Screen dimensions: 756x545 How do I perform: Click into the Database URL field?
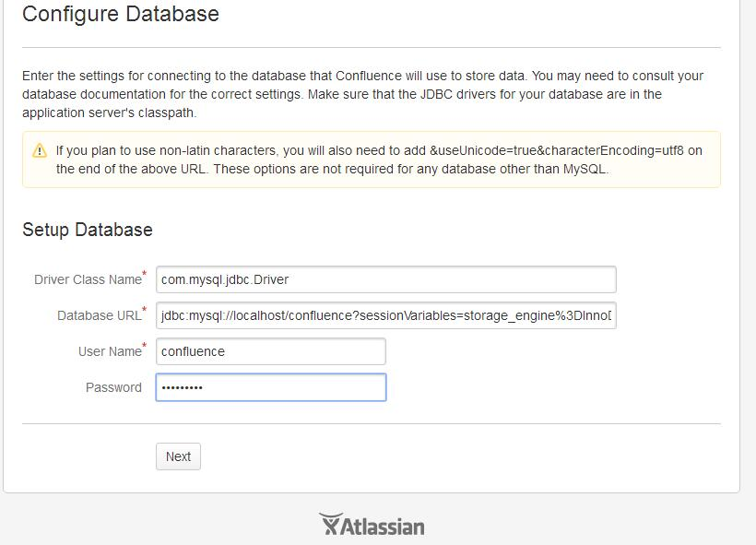click(385, 315)
